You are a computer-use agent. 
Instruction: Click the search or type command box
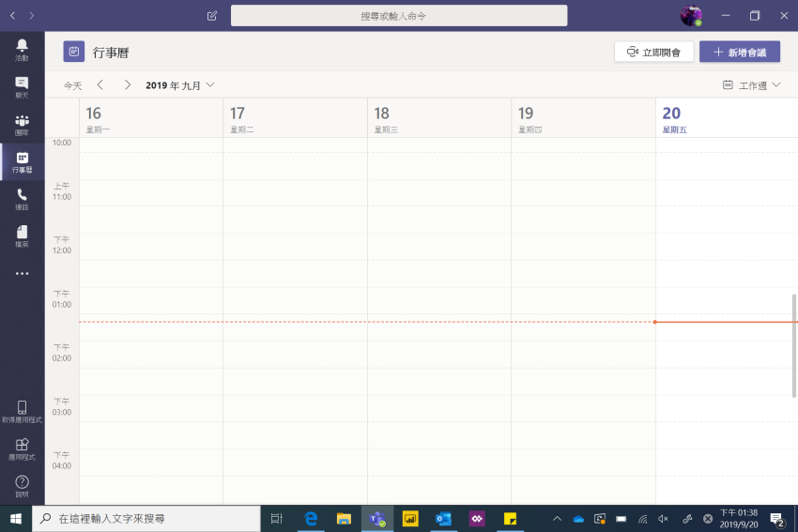click(399, 16)
